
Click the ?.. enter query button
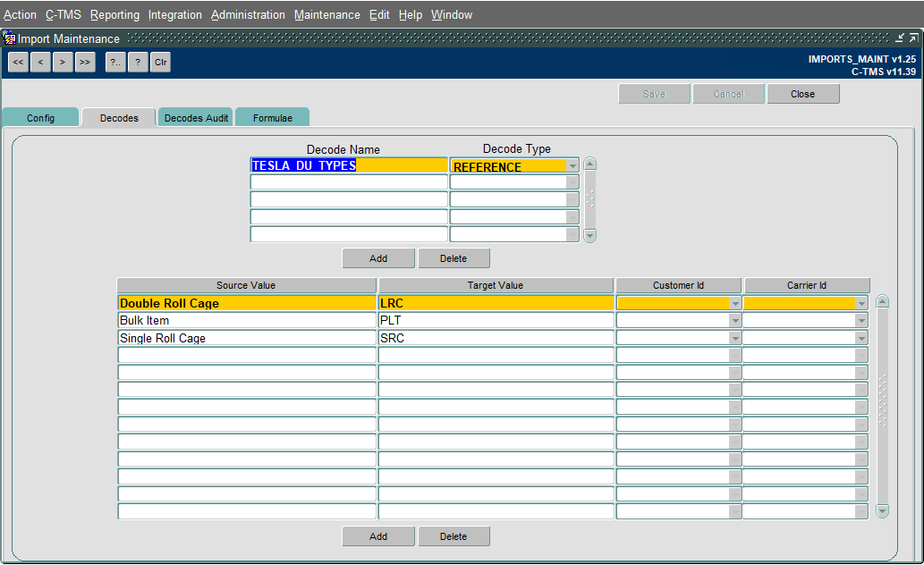[115, 62]
